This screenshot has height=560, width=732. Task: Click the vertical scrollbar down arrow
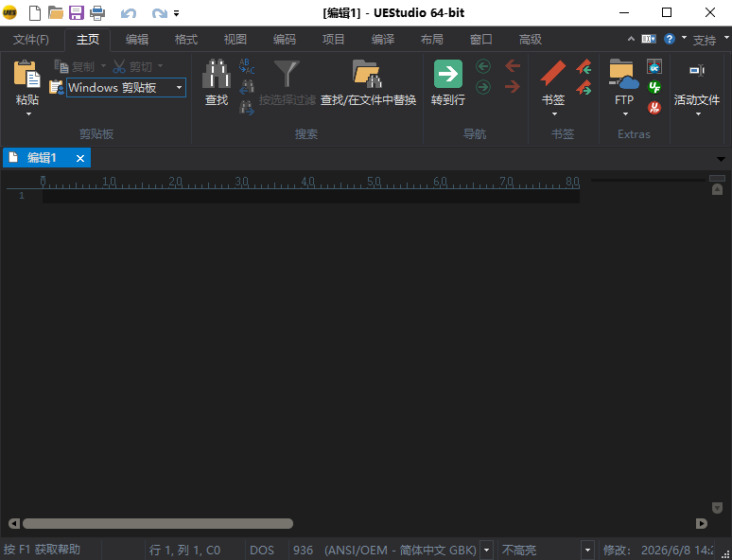pyautogui.click(x=717, y=508)
